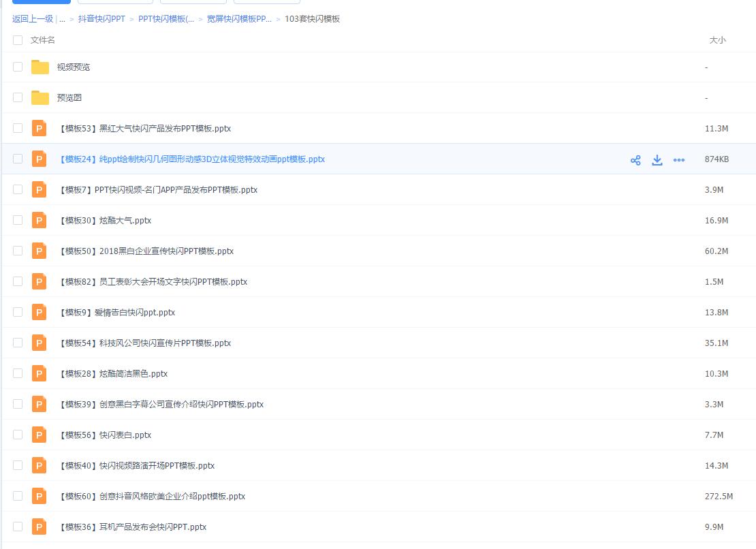
Task: Navigate to 宽屏快闪模板PP... breadcrumb
Action: tap(239, 19)
